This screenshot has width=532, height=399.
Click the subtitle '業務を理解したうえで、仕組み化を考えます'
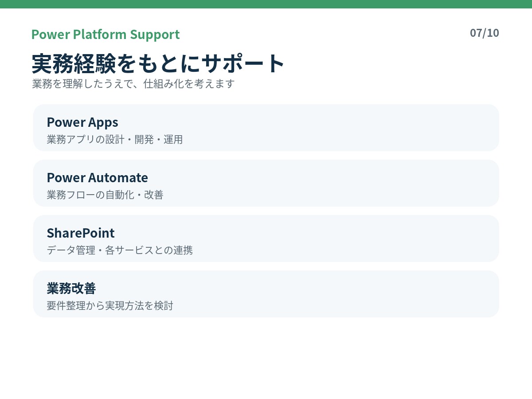click(x=133, y=83)
